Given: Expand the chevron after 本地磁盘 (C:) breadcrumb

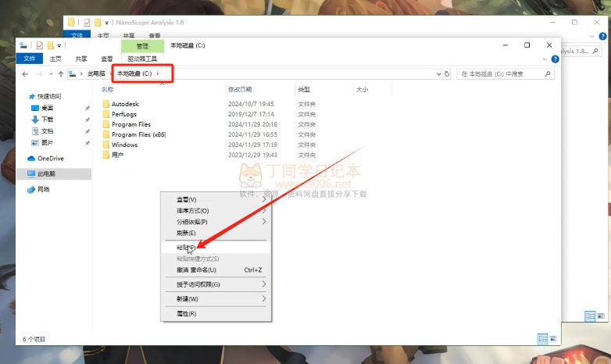Looking at the screenshot, I should coord(158,73).
